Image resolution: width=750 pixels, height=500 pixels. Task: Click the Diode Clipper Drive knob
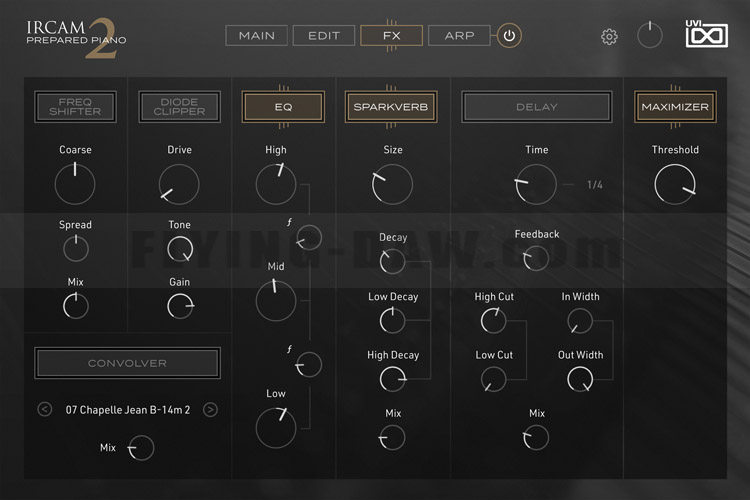(x=179, y=184)
